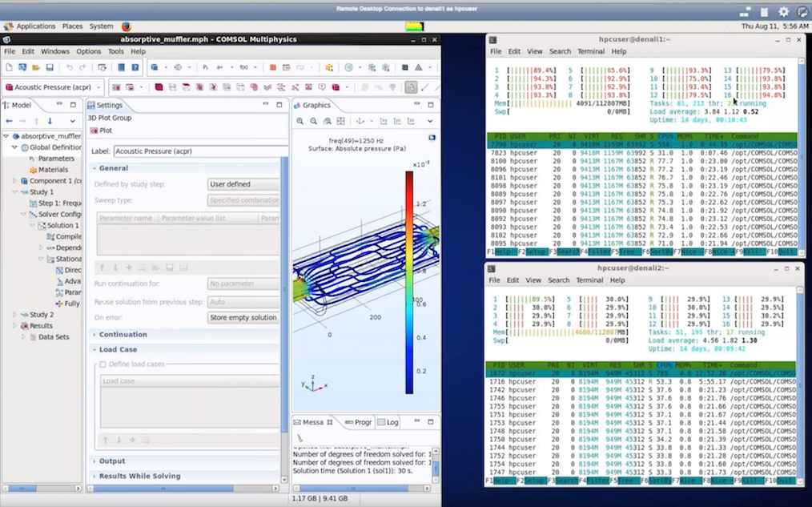This screenshot has height=507, width=812.
Task: Click the blue back arrow in Model panel
Action: (x=10, y=121)
